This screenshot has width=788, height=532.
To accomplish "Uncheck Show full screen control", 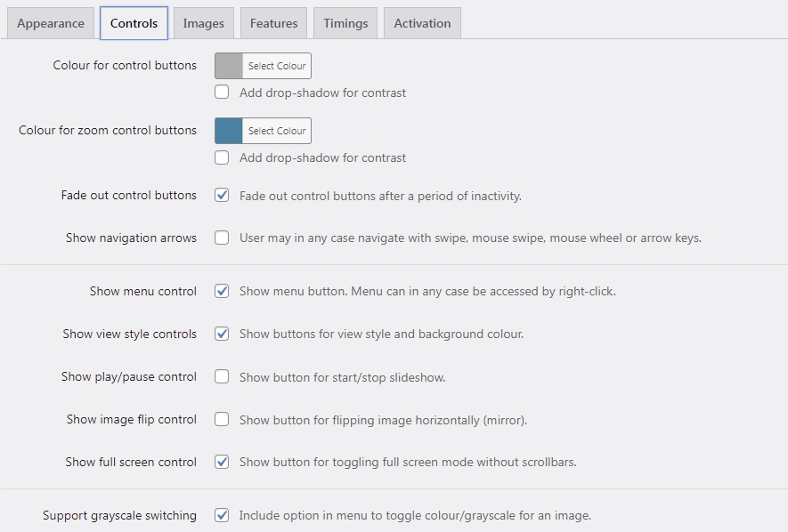I will click(222, 462).
